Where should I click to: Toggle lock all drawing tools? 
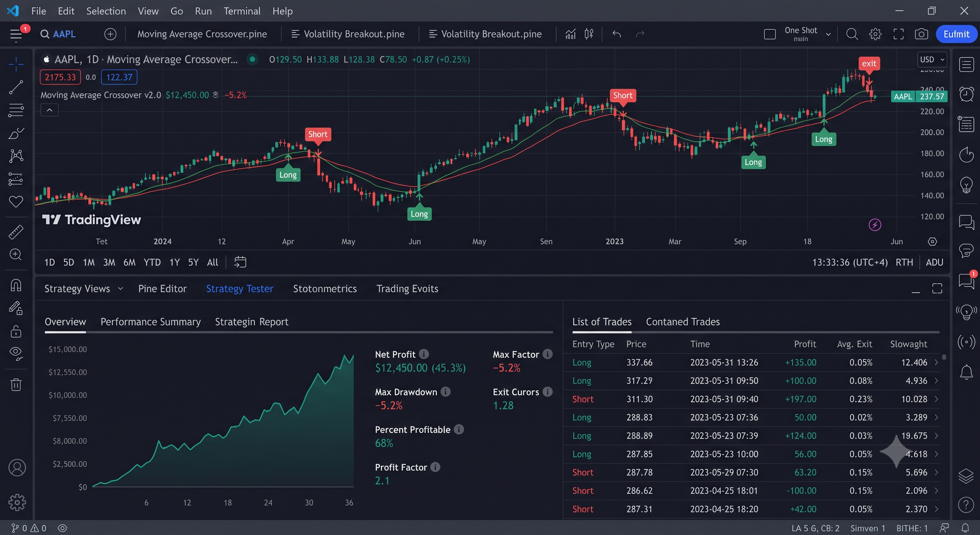[x=16, y=331]
